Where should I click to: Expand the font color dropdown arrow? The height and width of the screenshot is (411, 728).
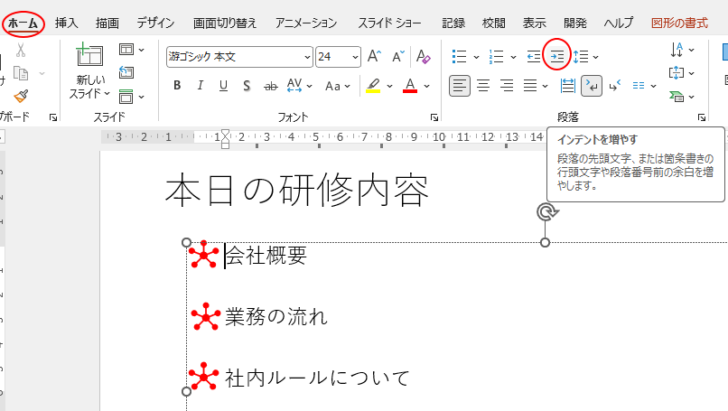427,86
